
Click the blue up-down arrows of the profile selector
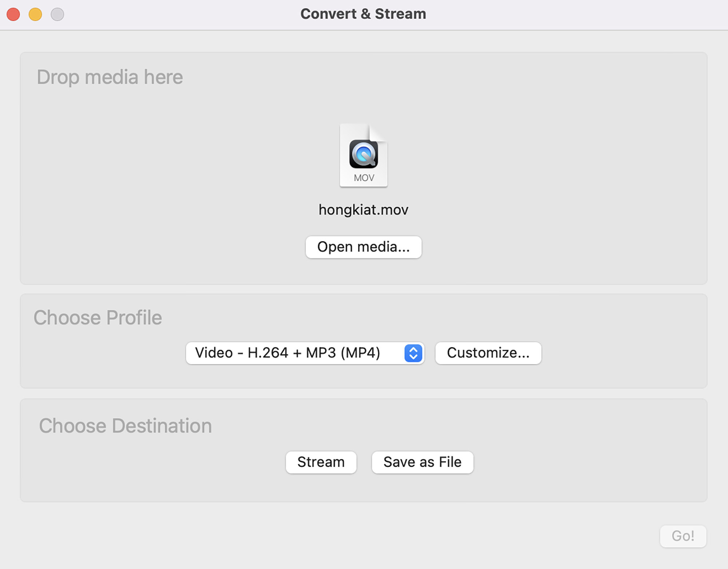pyautogui.click(x=413, y=353)
